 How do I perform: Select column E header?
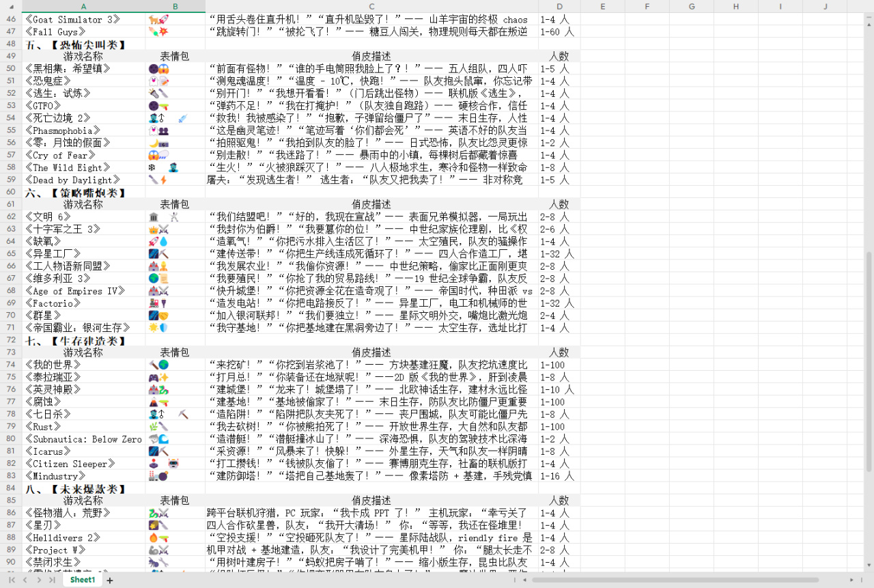[603, 6]
